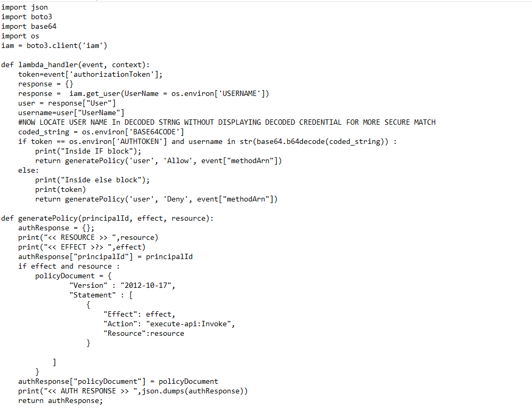This screenshot has width=532, height=411.
Task: Click the boto3.client('iam') assignment line
Action: (54, 45)
